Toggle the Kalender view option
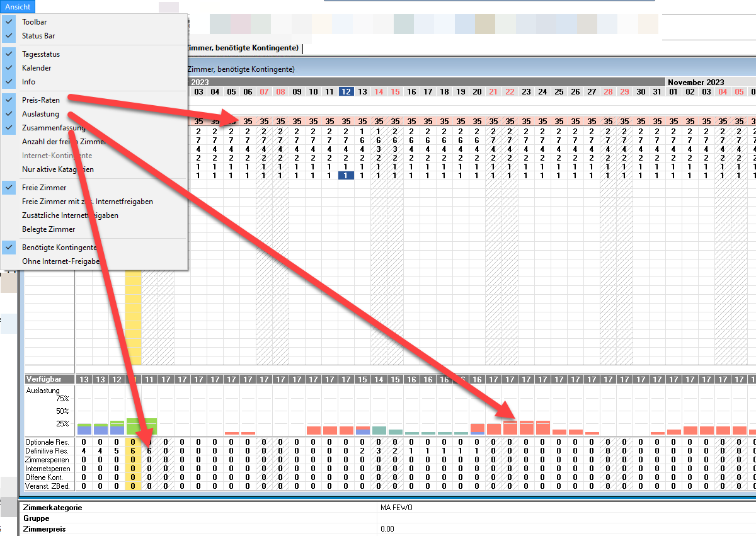This screenshot has width=756, height=536. tap(37, 68)
